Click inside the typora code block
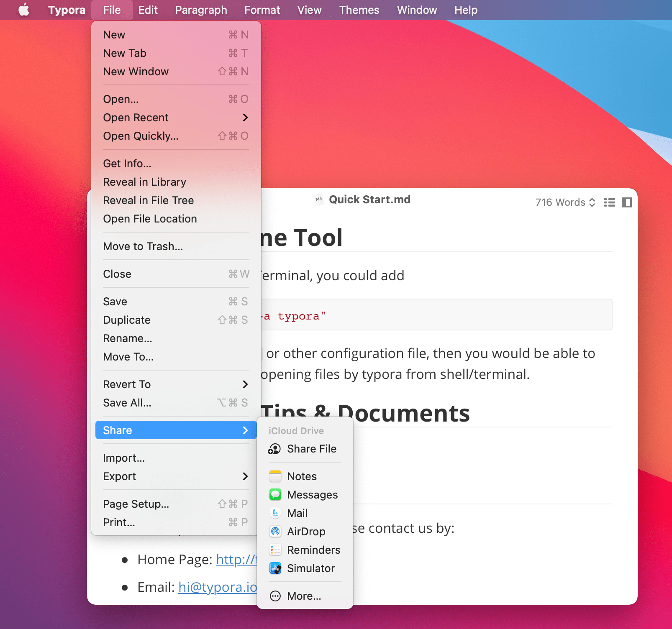 click(x=436, y=314)
